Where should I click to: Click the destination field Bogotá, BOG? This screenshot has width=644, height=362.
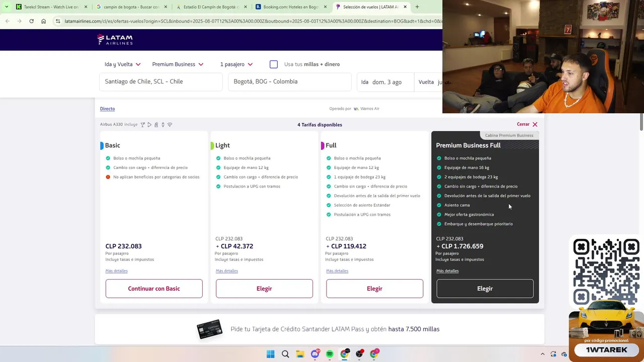(290, 81)
